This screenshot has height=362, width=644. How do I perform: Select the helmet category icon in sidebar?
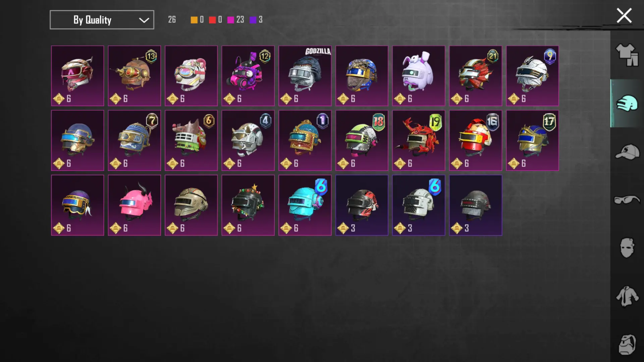tap(627, 103)
